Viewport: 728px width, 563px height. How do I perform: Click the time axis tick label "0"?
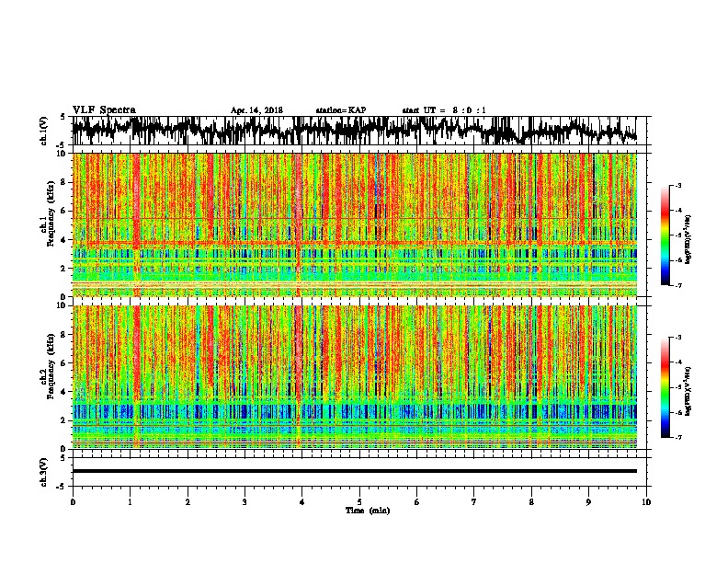(x=73, y=502)
